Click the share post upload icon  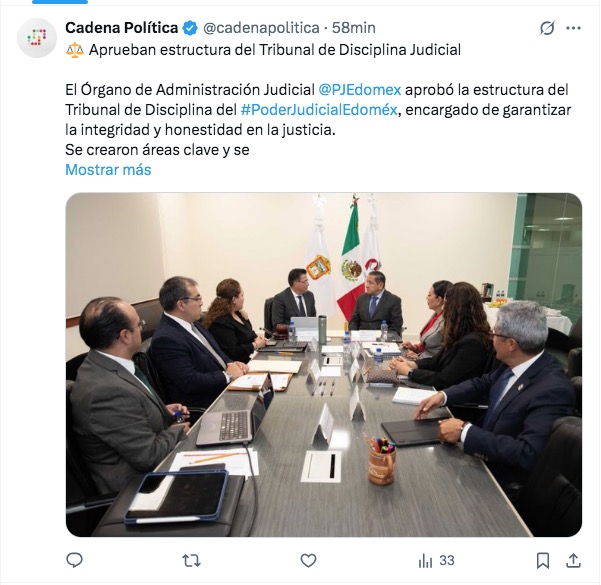(573, 560)
